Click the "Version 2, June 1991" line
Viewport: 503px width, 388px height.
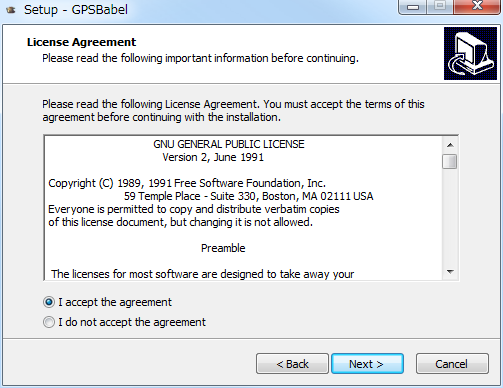213,157
